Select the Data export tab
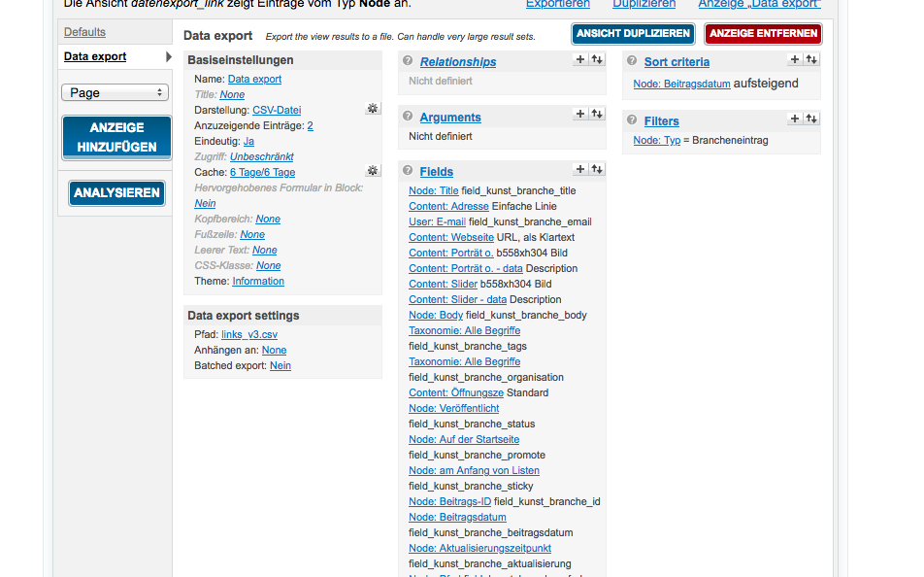The width and height of the screenshot is (924, 577). [x=95, y=56]
